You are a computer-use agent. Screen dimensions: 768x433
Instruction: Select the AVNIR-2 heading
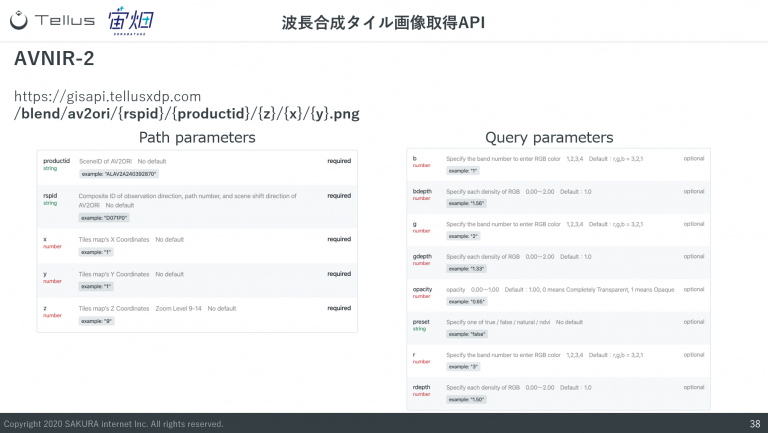pos(54,58)
